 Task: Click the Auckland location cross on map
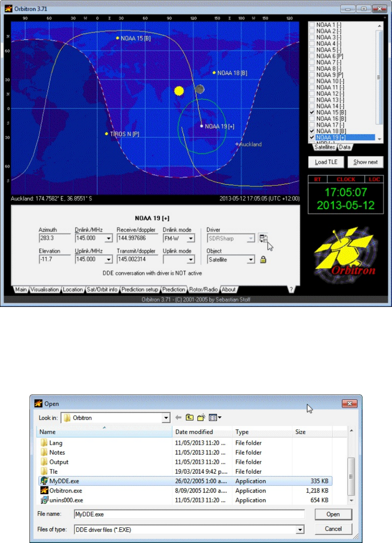point(237,144)
